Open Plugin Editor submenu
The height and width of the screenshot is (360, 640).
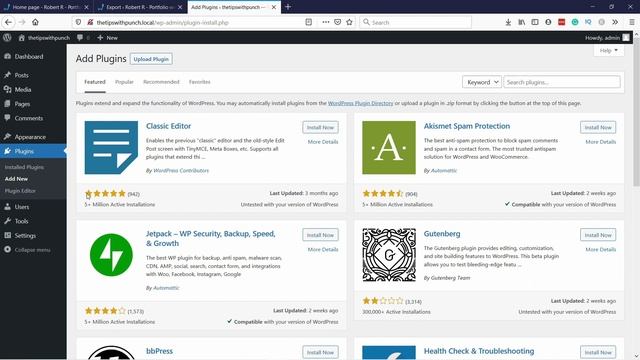pos(20,191)
